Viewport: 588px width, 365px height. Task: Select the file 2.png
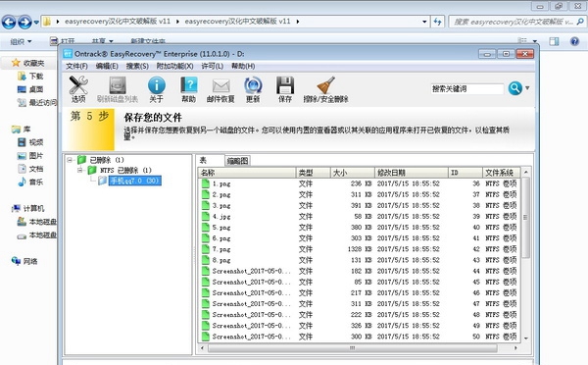point(221,194)
